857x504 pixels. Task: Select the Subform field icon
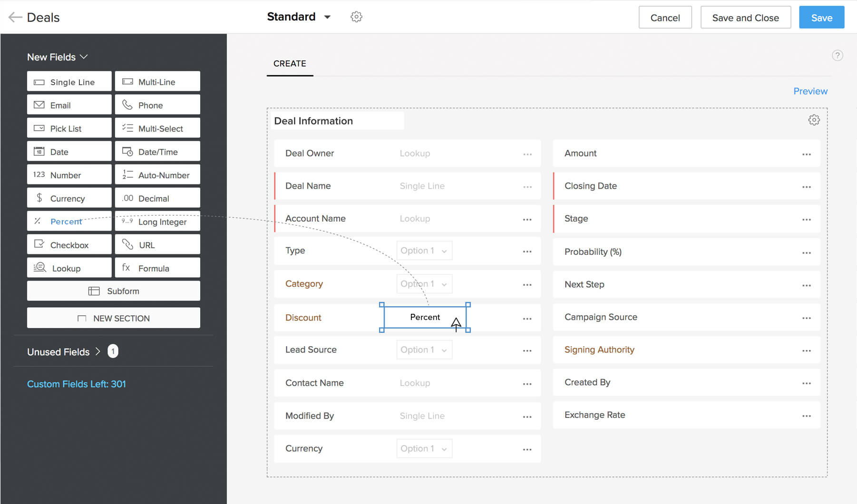[x=95, y=291]
